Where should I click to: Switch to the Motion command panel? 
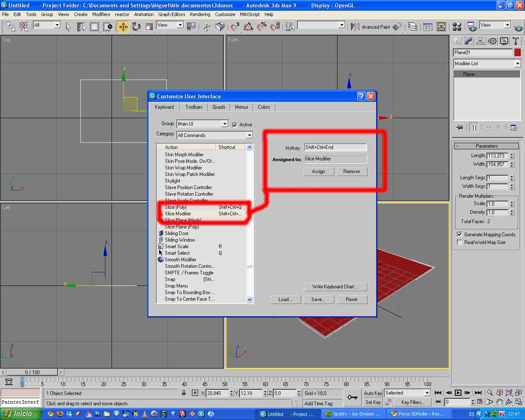click(492, 41)
